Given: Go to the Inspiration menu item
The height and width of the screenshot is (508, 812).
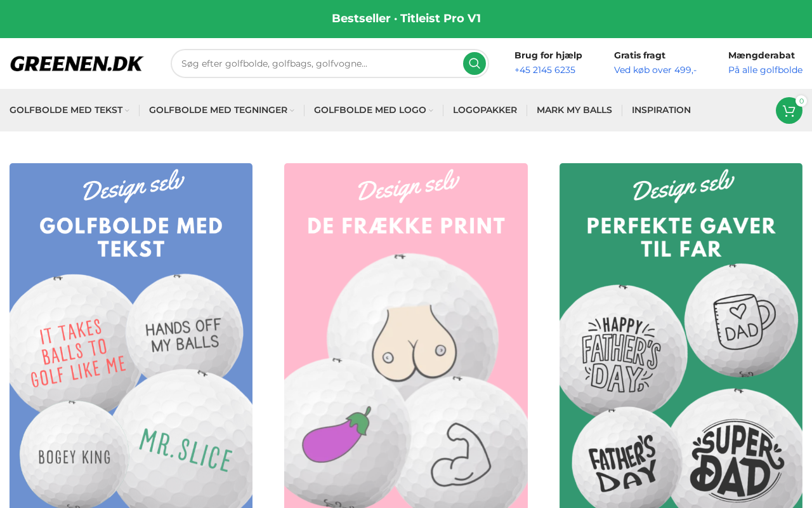Looking at the screenshot, I should click(x=661, y=110).
